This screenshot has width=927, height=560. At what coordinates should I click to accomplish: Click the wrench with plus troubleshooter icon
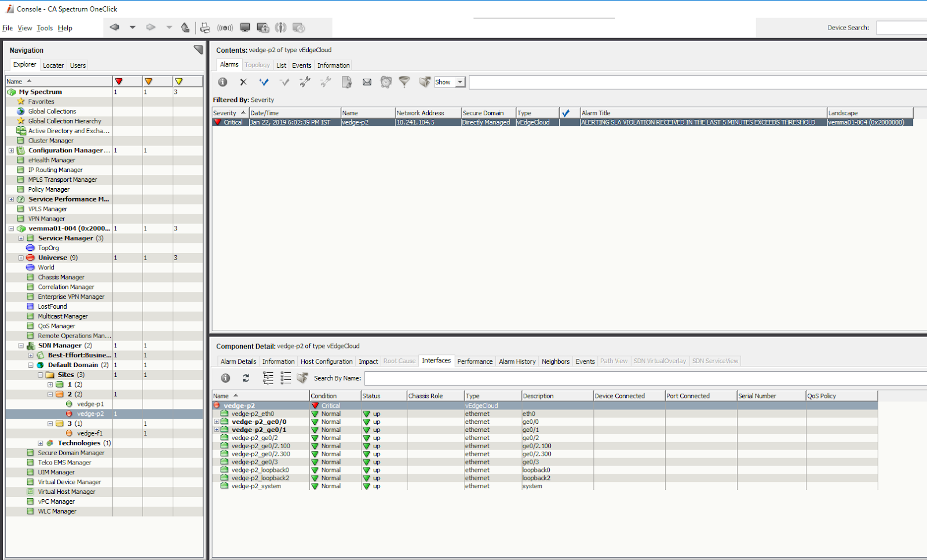[305, 82]
